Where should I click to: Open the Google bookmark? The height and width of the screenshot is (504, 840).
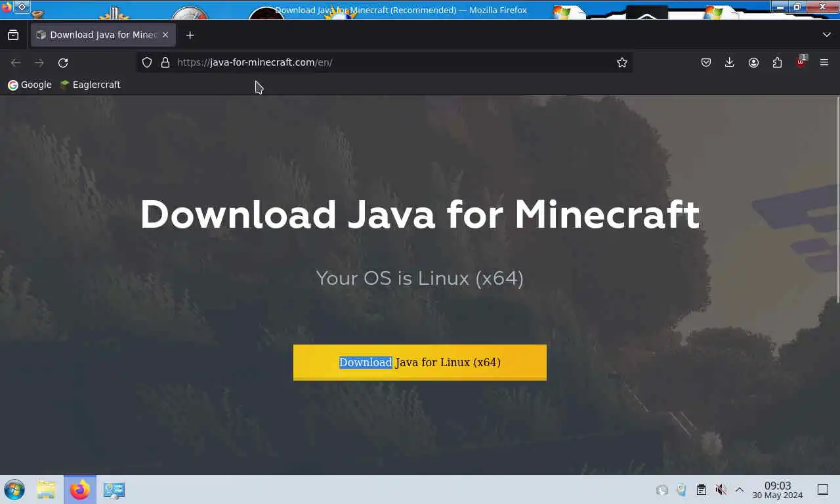click(x=30, y=85)
